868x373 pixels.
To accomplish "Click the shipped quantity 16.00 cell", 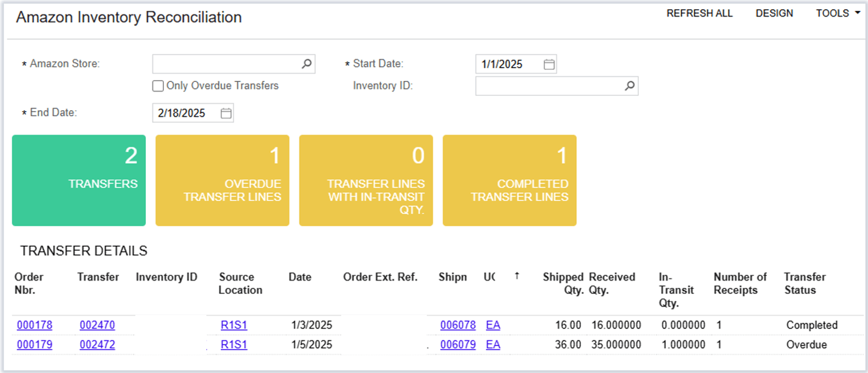I will [568, 325].
